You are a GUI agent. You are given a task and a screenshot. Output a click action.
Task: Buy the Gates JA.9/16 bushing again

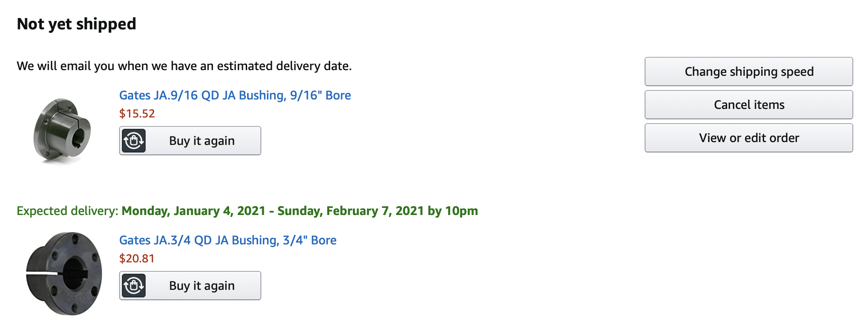[x=190, y=141]
